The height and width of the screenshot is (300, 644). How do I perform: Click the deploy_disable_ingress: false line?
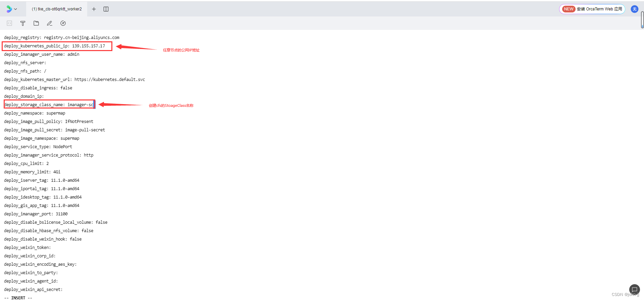(x=38, y=88)
